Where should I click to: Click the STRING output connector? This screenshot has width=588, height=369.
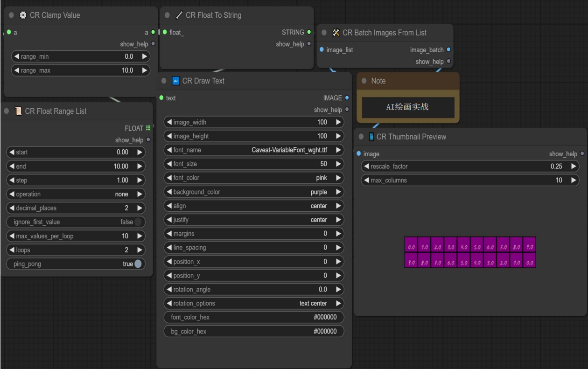[308, 32]
